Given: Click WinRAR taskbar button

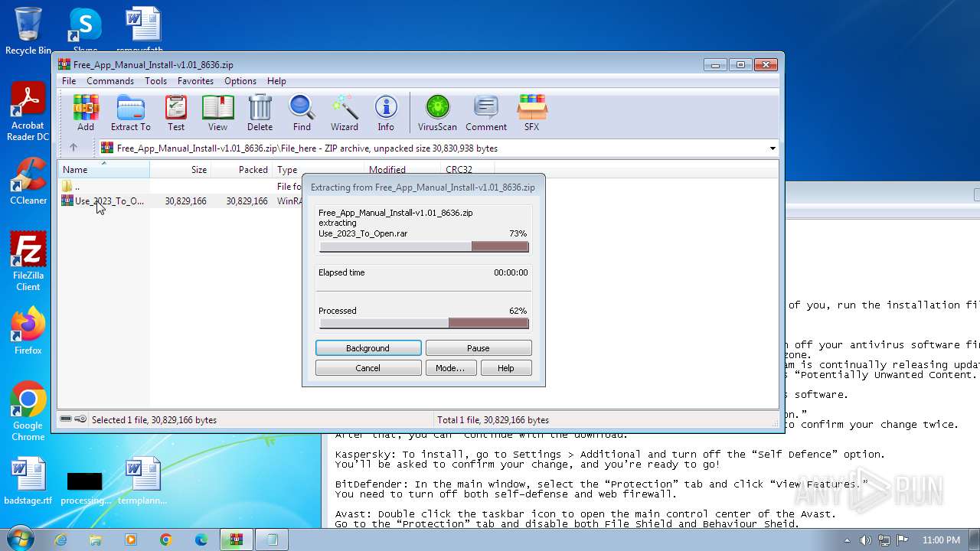Looking at the screenshot, I should [237, 540].
